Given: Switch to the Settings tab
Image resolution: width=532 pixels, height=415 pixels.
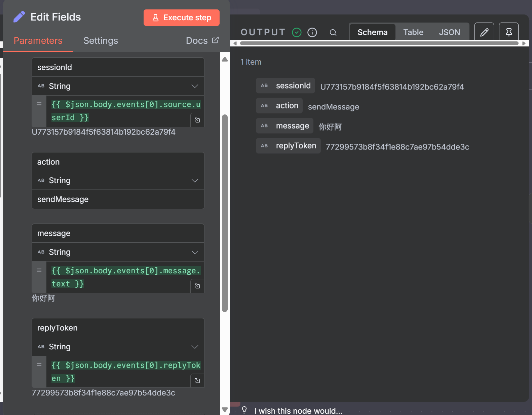Looking at the screenshot, I should (101, 41).
